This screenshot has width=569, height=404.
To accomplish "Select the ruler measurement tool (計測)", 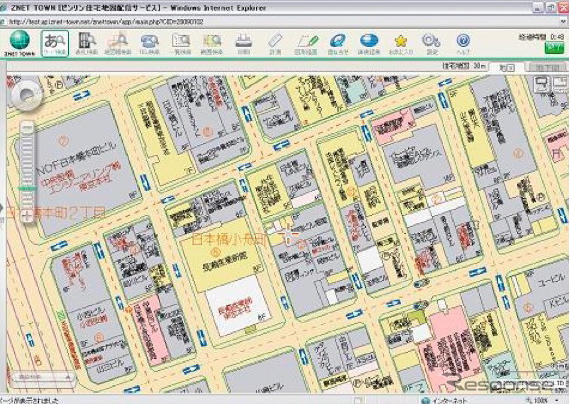I will click(275, 44).
